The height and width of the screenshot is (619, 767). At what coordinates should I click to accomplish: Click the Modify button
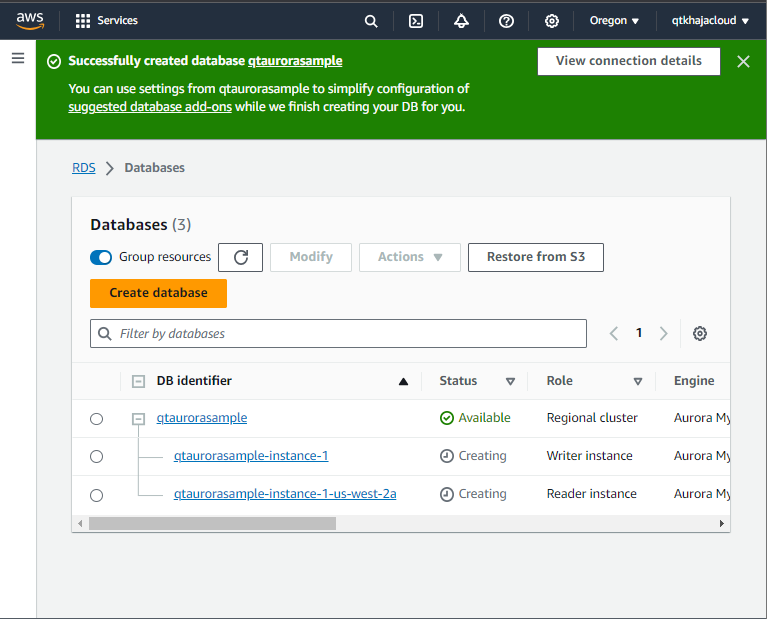coord(311,257)
